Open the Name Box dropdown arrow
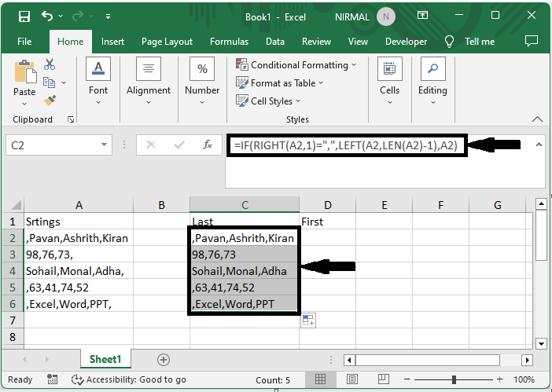 105,145
